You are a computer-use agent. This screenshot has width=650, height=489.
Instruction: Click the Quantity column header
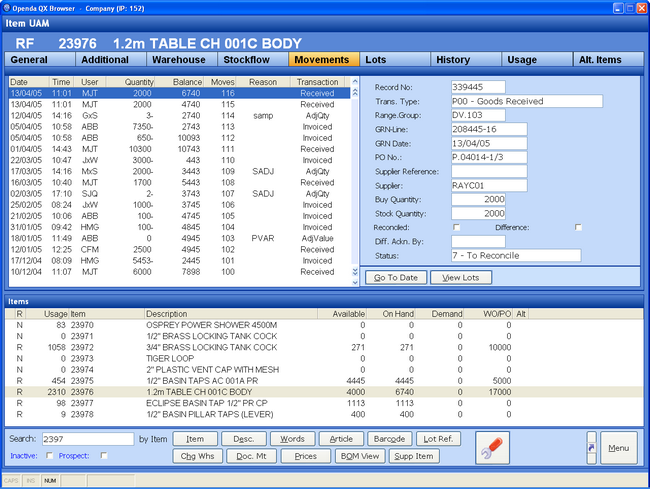click(130, 82)
